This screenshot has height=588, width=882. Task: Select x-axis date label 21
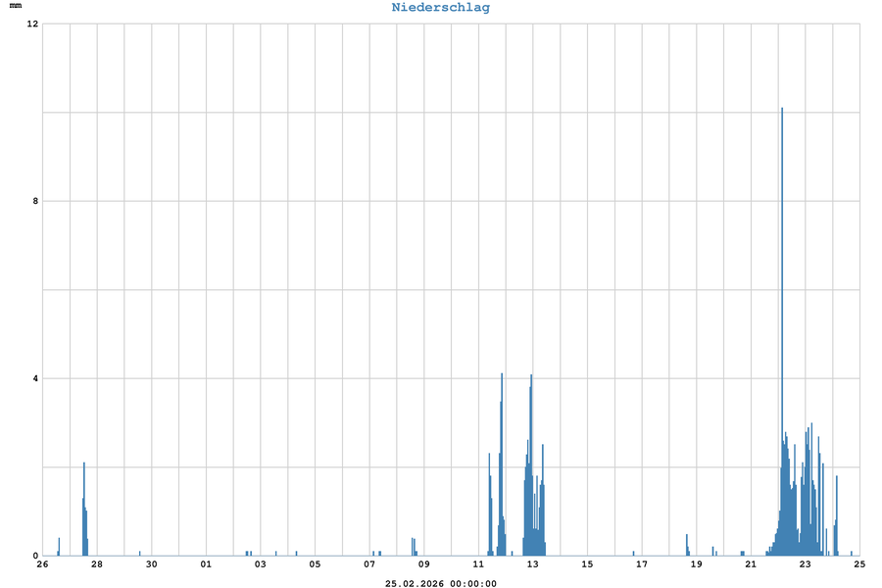click(750, 564)
